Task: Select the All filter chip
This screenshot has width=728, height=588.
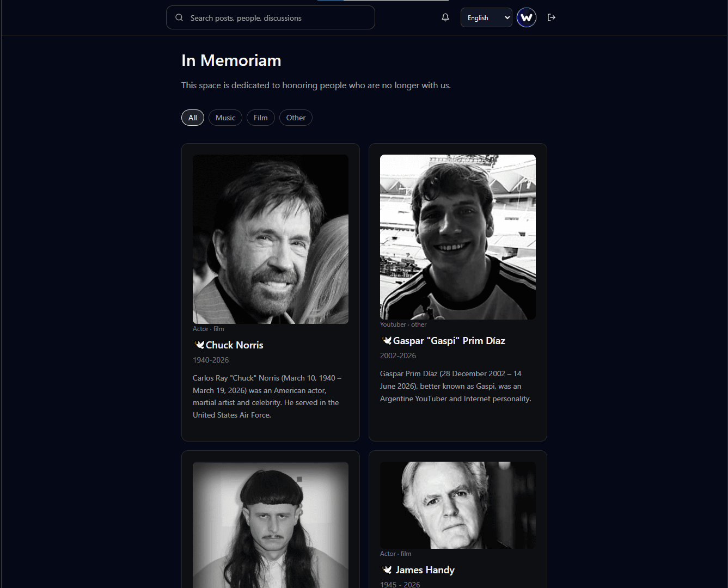Action: pos(193,118)
